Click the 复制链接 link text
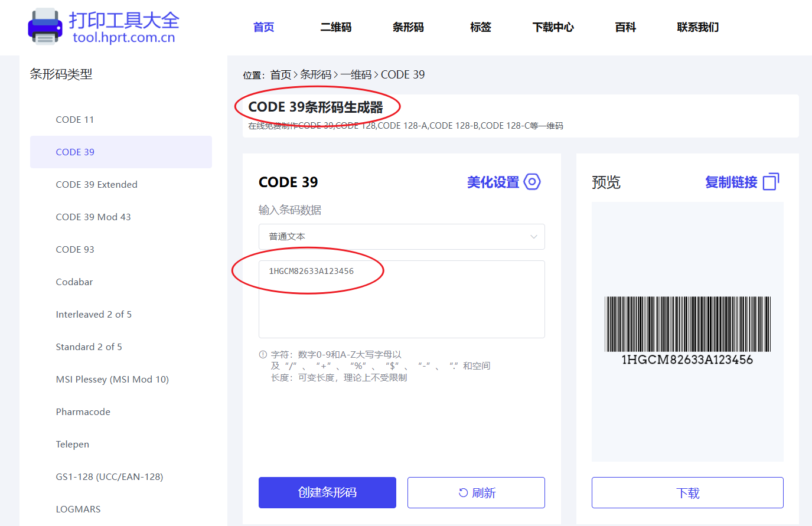Screen dimensions: 812x526 (x=731, y=182)
